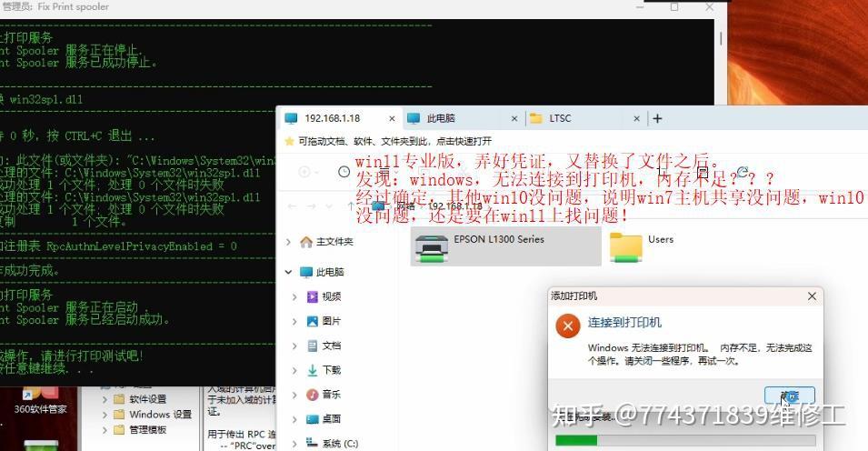Expand the 音乐 folder chevron

click(294, 395)
